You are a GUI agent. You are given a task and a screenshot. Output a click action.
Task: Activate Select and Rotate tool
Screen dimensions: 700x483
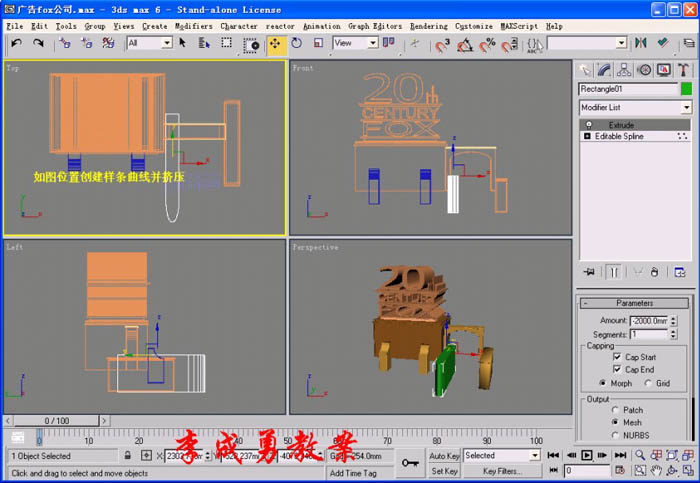[x=296, y=43]
